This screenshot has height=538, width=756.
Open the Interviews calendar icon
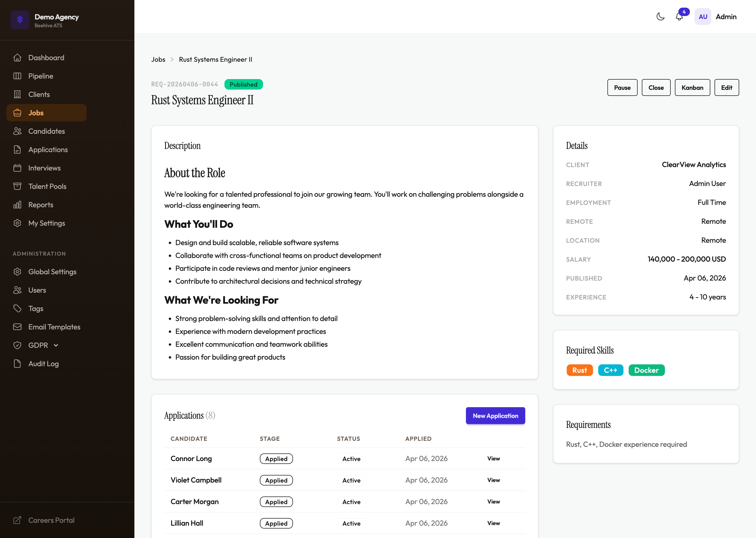point(18,168)
